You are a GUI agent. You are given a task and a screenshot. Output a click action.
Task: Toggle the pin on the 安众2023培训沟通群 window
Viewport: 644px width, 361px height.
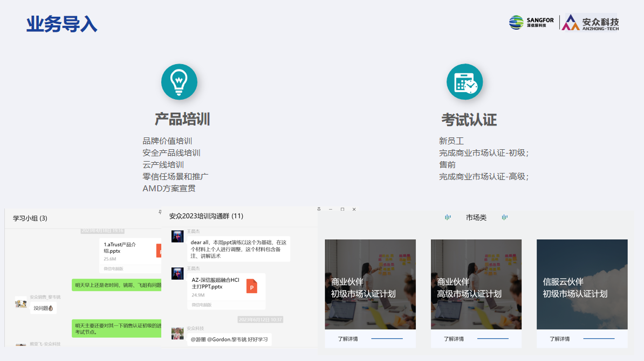[x=319, y=209]
